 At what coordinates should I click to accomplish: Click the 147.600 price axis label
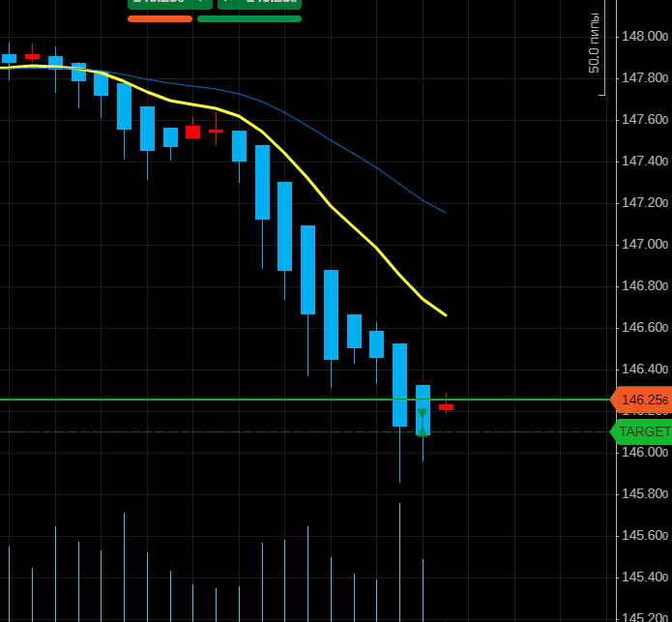(x=645, y=119)
